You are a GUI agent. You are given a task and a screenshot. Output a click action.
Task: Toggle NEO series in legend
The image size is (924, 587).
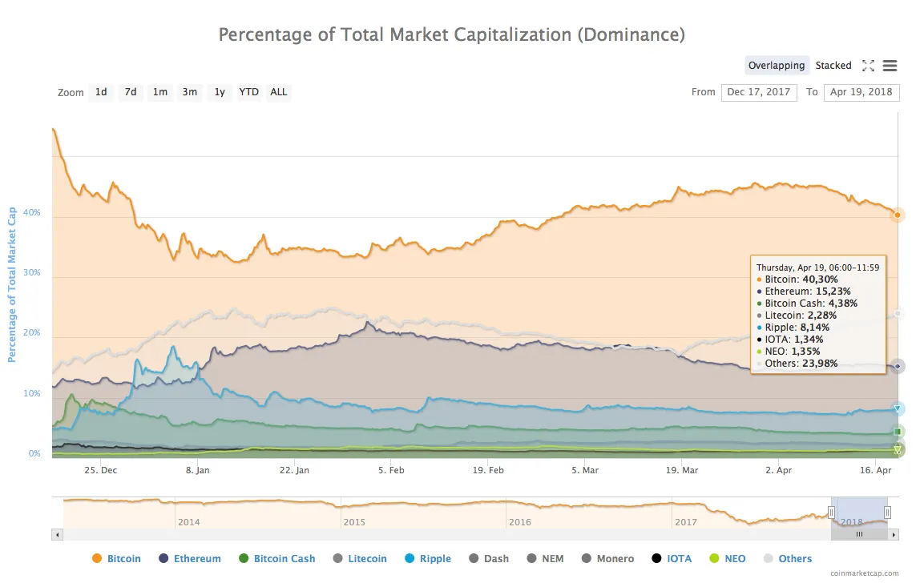(728, 558)
